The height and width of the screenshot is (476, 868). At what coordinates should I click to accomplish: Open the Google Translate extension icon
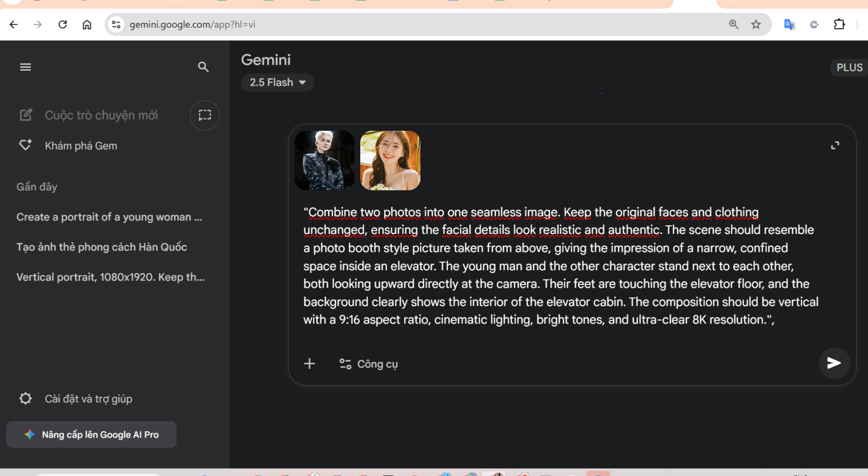click(x=789, y=24)
